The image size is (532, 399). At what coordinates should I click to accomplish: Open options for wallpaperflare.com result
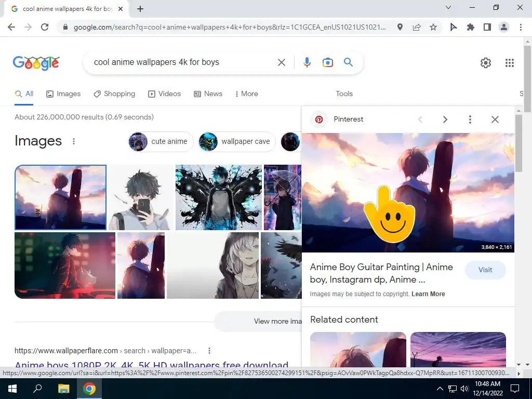coord(209,351)
